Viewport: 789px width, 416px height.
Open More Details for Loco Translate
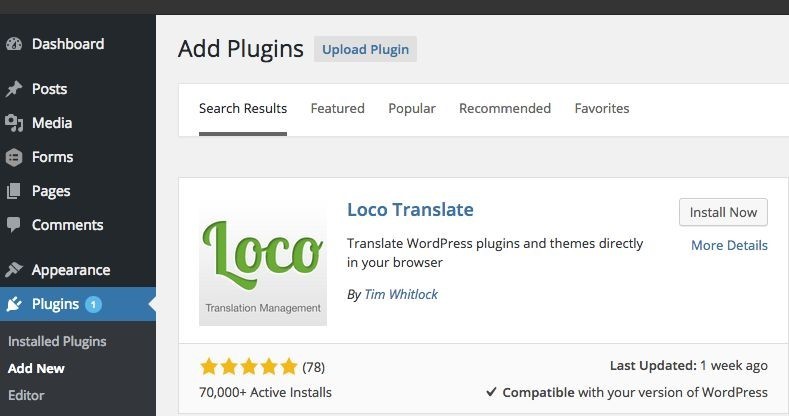click(729, 245)
